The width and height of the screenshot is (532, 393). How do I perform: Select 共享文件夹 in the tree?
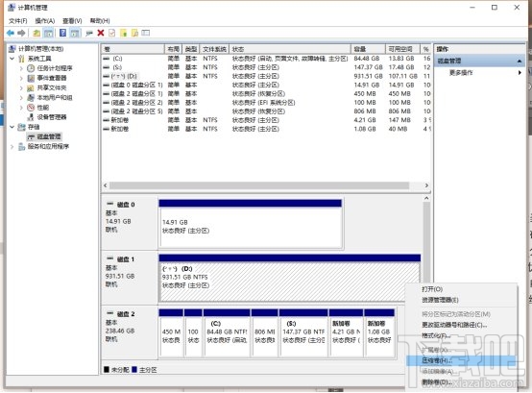tap(52, 87)
